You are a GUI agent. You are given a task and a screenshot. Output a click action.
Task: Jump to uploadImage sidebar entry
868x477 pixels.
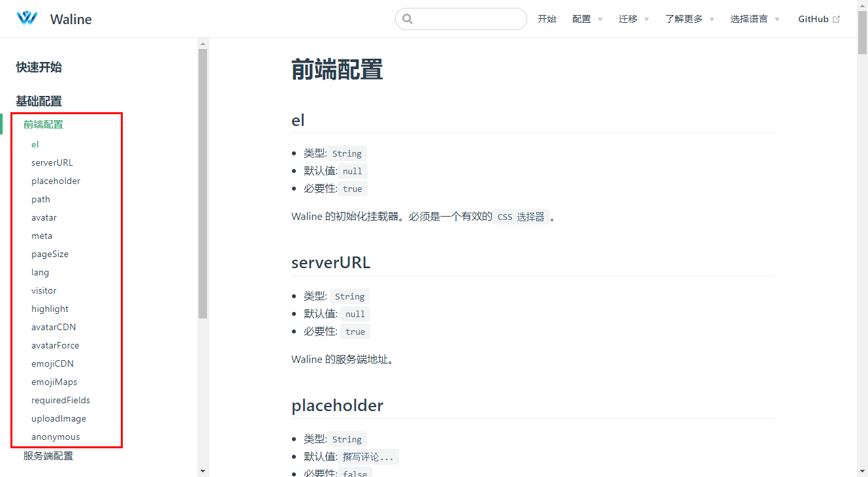coord(59,418)
